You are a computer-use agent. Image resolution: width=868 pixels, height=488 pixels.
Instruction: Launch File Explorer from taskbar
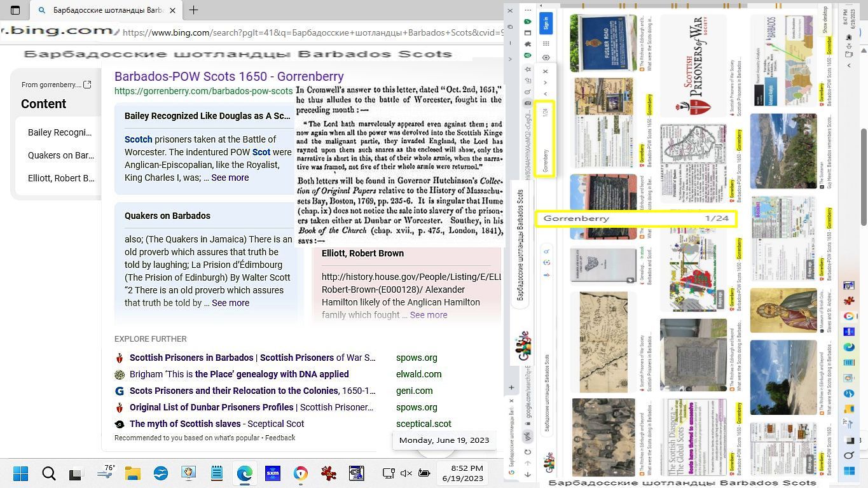click(132, 473)
